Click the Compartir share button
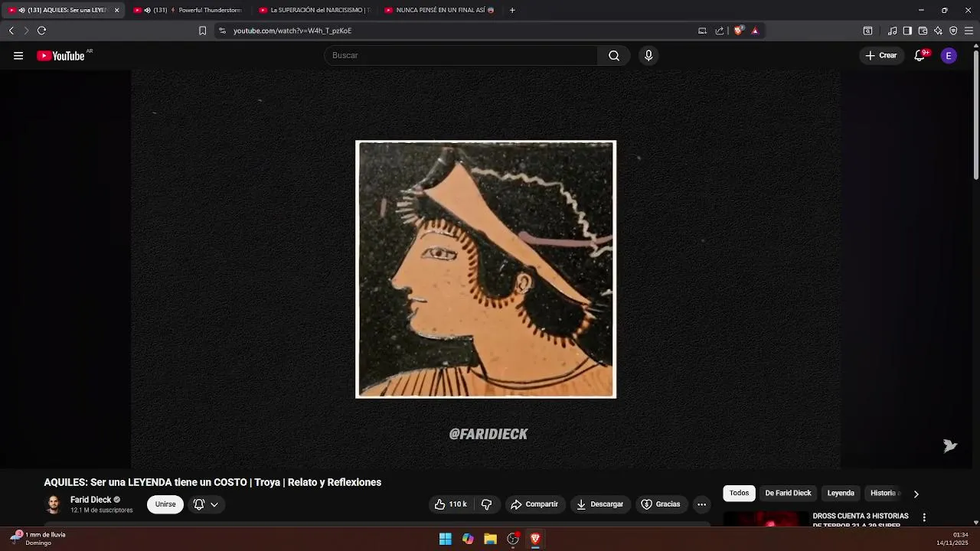Screen dimensions: 980x551 pyautogui.click(x=534, y=504)
